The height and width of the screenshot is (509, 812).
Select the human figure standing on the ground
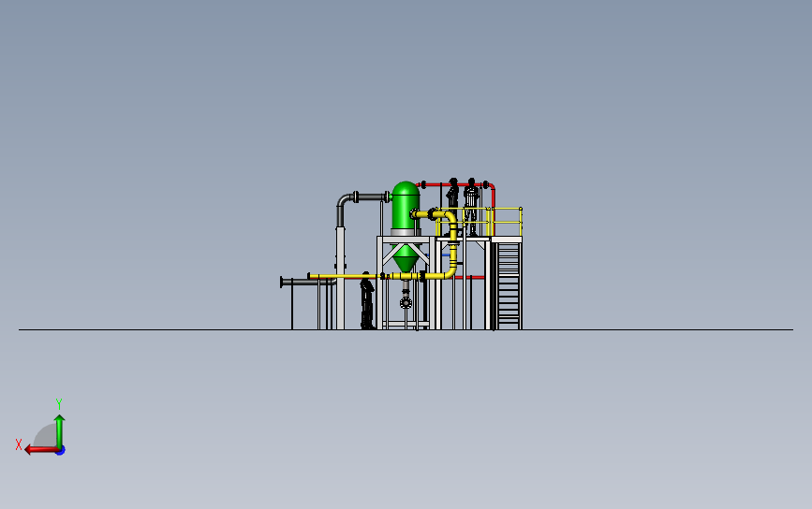pyautogui.click(x=367, y=300)
